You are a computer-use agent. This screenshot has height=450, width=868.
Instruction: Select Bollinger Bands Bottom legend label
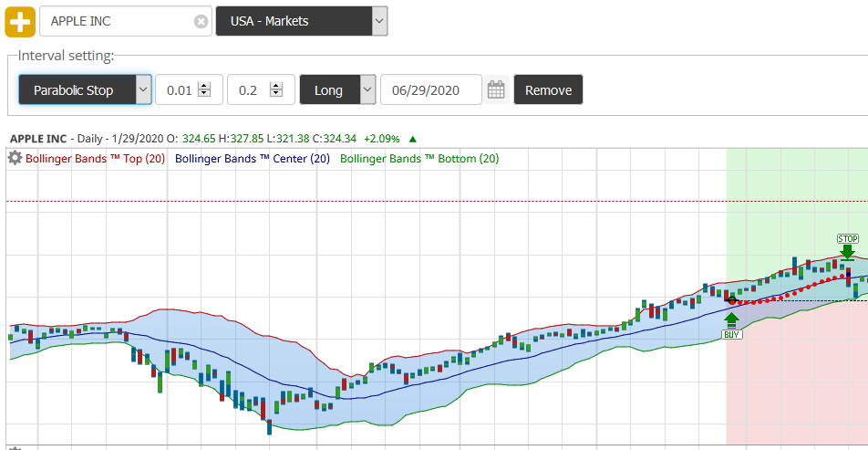coord(419,159)
